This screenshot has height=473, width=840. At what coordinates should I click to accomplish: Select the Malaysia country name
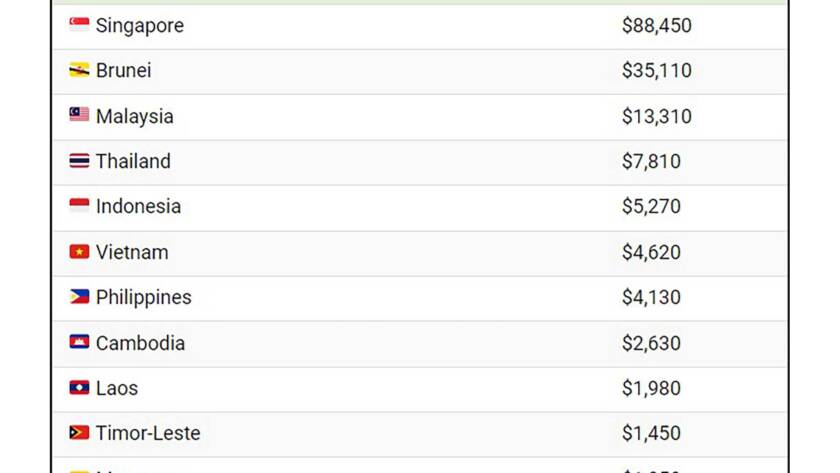pyautogui.click(x=134, y=116)
